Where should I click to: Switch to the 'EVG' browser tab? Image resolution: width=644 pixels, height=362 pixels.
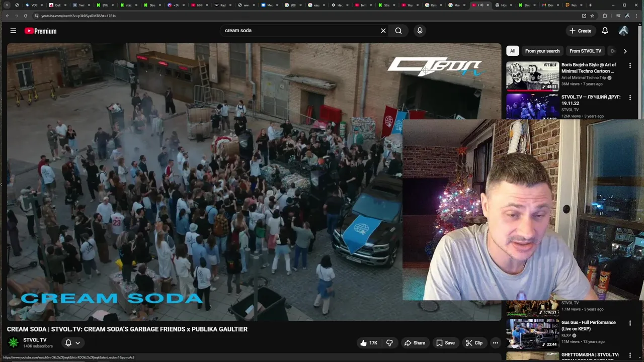[104, 5]
